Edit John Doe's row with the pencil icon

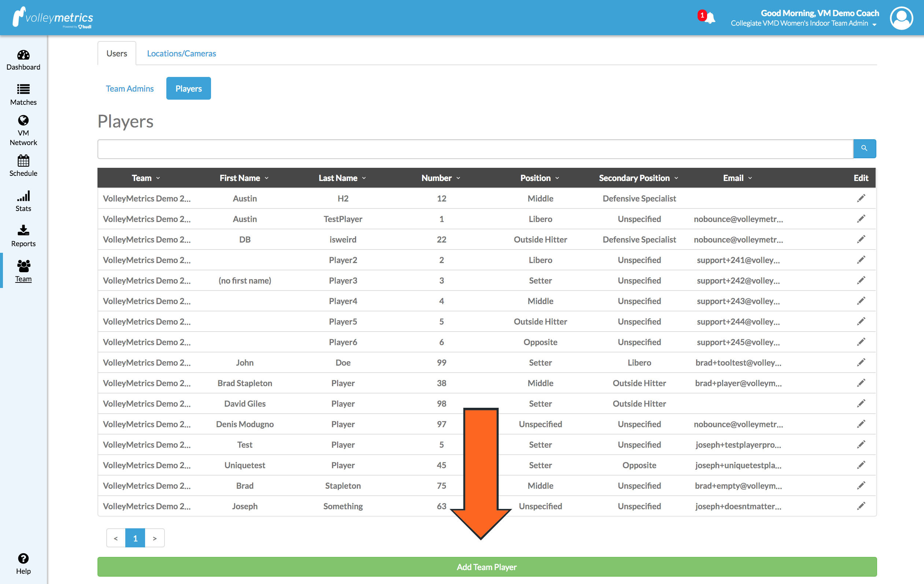coord(861,363)
